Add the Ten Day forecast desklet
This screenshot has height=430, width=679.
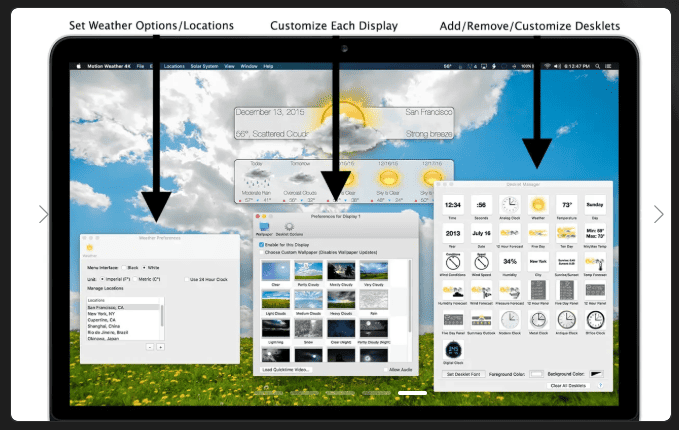point(566,233)
